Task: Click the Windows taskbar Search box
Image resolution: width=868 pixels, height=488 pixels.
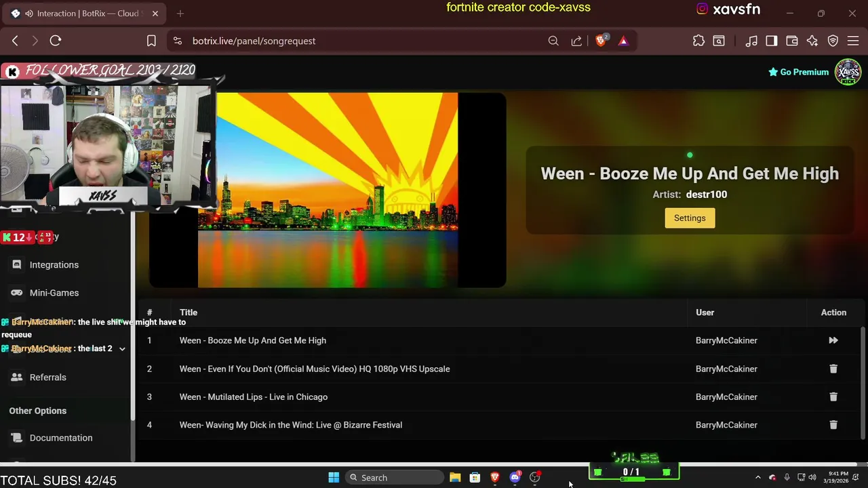Action: point(395,478)
